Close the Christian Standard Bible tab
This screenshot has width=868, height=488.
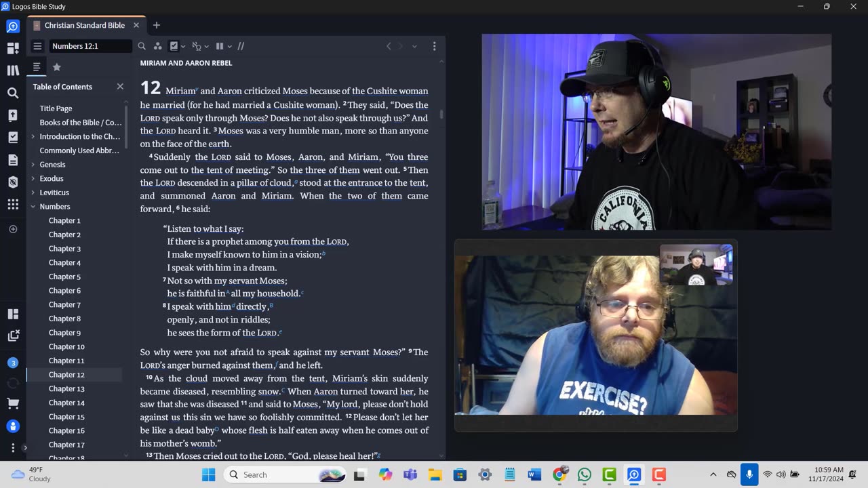[136, 25]
